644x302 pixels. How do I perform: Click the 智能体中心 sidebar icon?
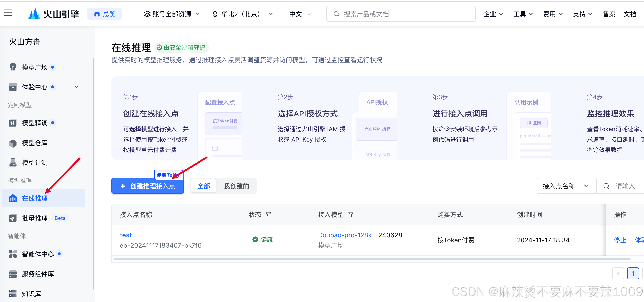click(x=13, y=254)
